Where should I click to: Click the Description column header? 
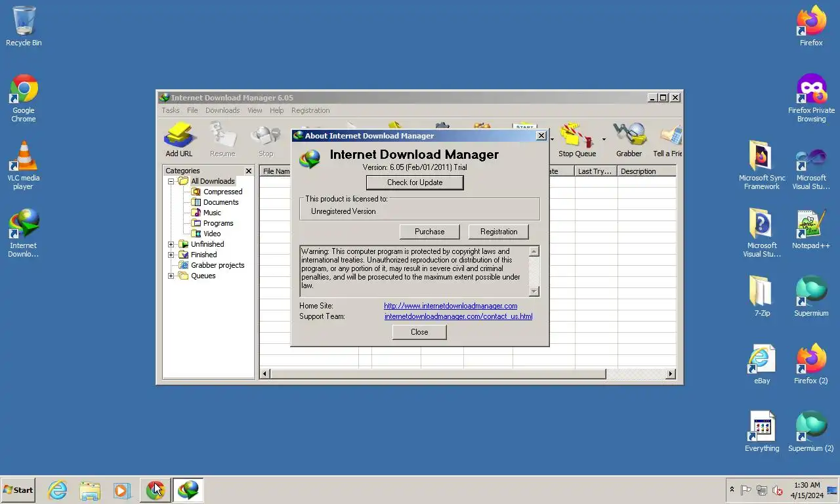click(x=646, y=171)
